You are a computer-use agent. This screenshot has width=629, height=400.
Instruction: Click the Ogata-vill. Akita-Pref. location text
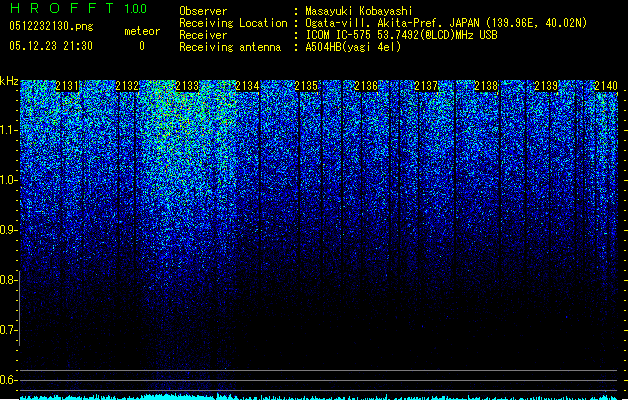[x=446, y=23]
